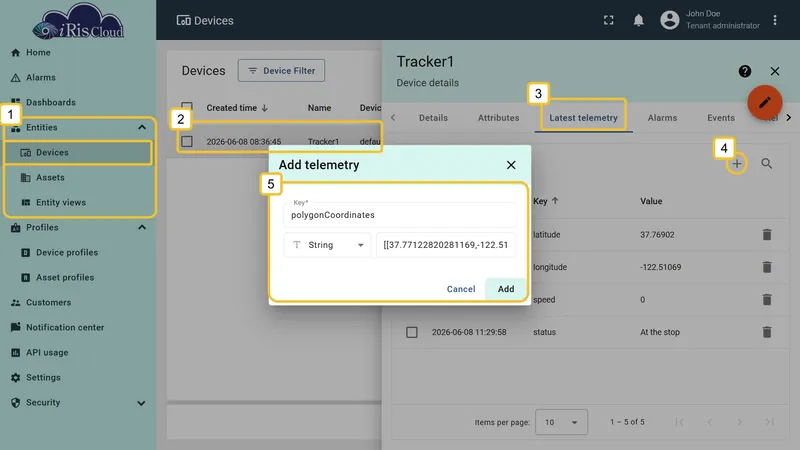Open the items per page dropdown

(561, 422)
